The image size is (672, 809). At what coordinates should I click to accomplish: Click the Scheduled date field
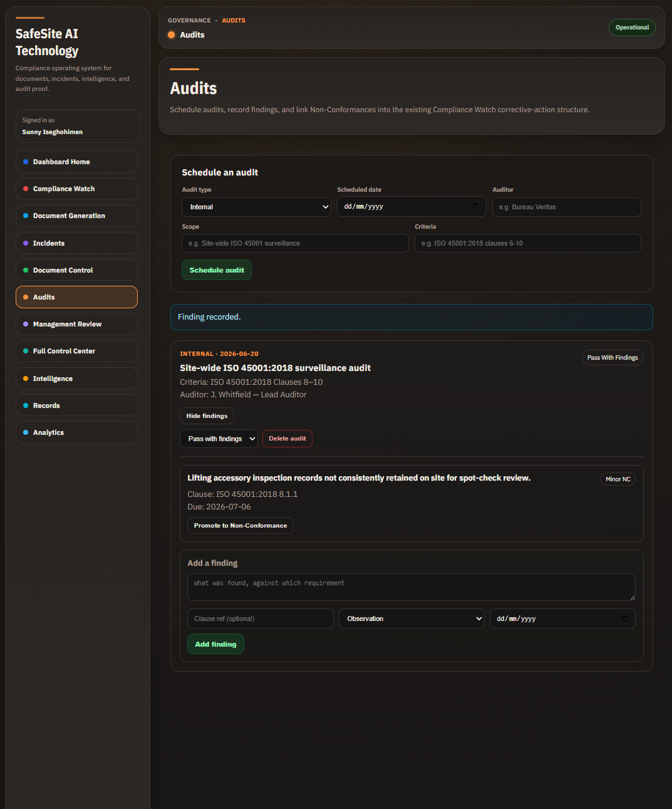[411, 207]
